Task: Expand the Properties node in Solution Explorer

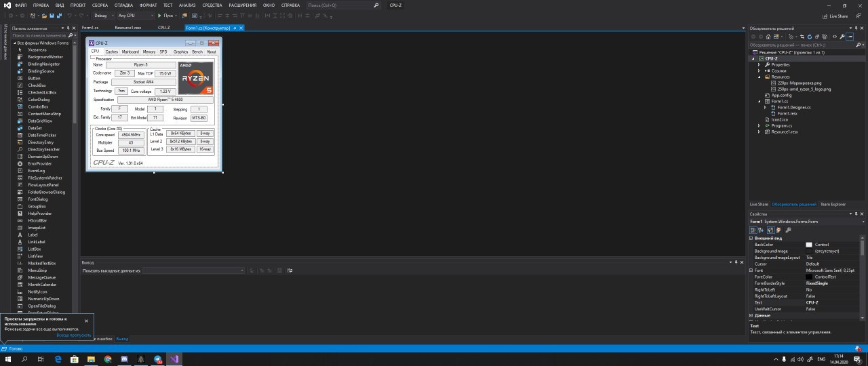Action: click(759, 64)
